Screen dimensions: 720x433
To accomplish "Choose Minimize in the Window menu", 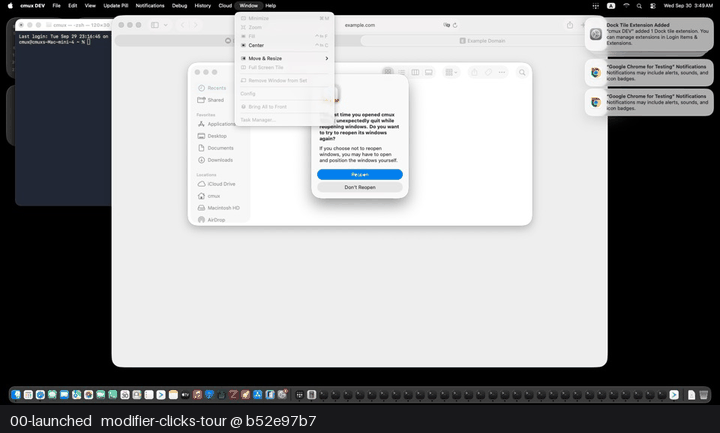I will coord(285,18).
